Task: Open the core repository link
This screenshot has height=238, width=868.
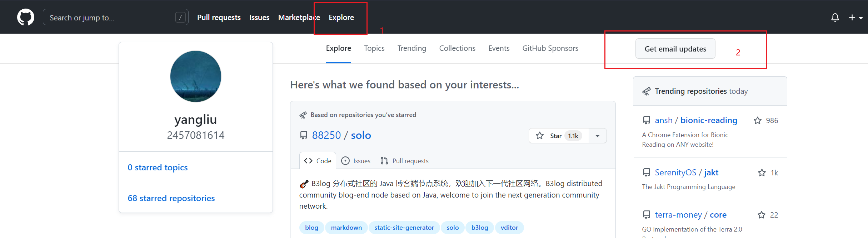Action: click(718, 215)
